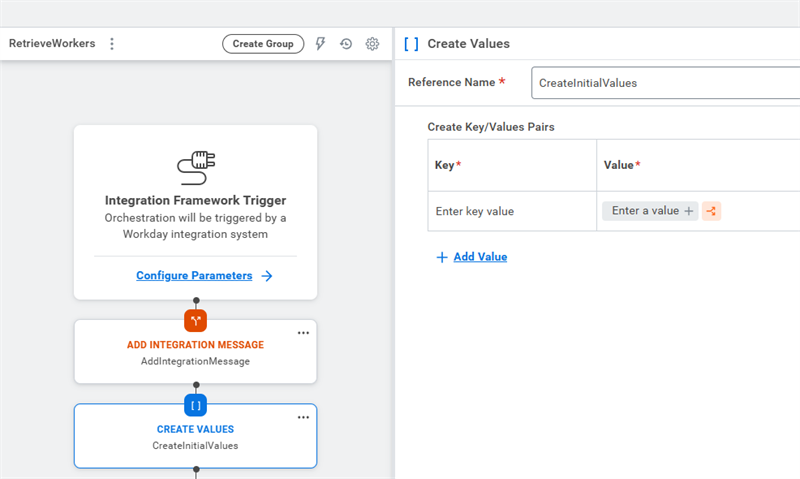
Task: Click the orange Add Integration Message step icon
Action: coord(195,320)
